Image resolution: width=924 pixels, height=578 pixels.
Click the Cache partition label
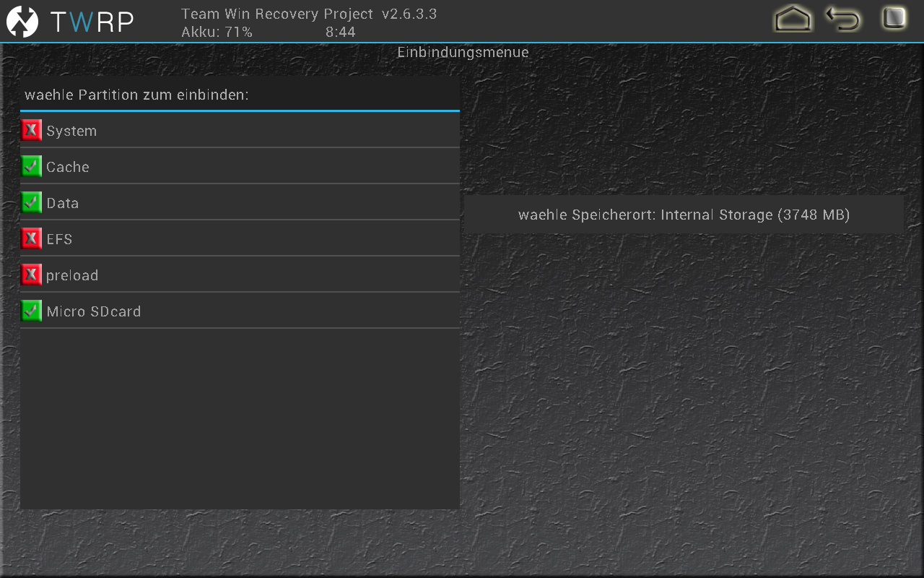pos(68,167)
